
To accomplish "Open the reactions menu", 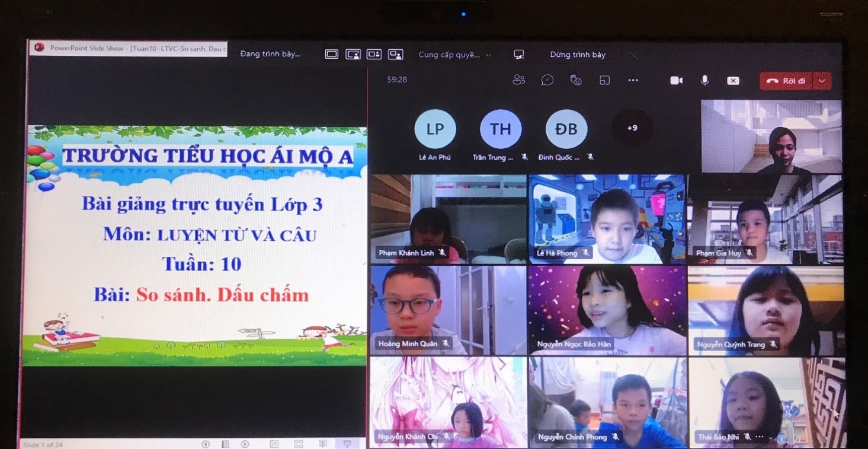I will click(x=576, y=80).
